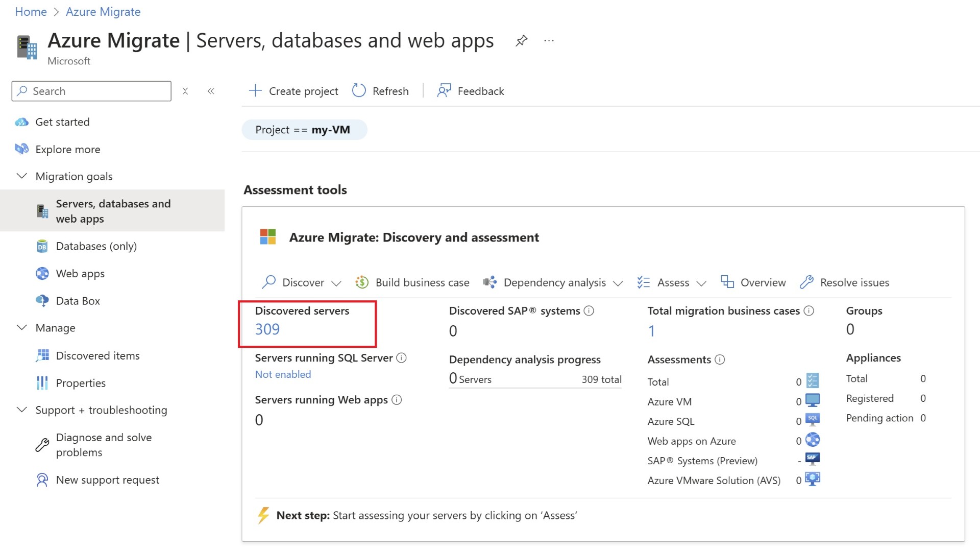
Task: Navigate to Azure Migrate breadcrumb
Action: click(x=103, y=12)
